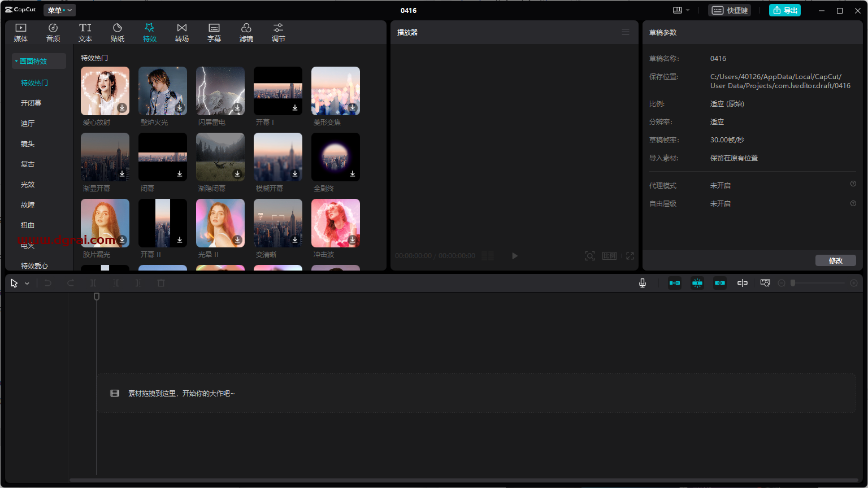This screenshot has height=488, width=868.
Task: Collapse the 画面特效 category
Action: tap(38, 61)
